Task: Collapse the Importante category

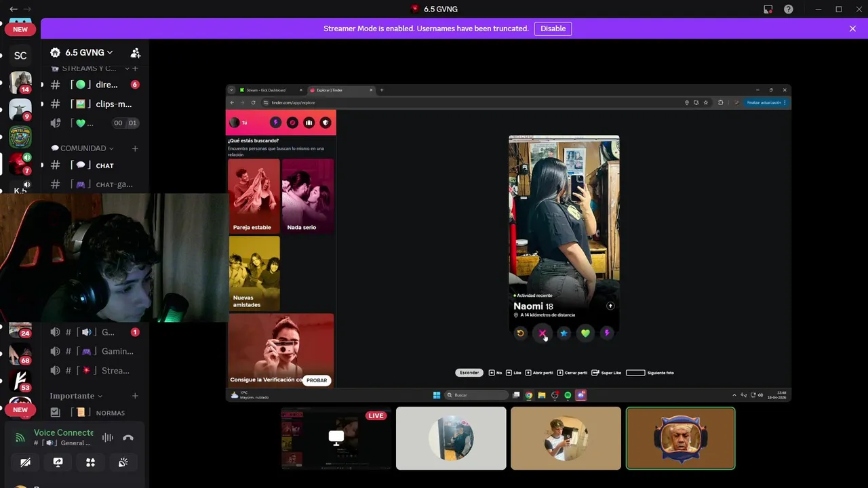Action: click(76, 396)
